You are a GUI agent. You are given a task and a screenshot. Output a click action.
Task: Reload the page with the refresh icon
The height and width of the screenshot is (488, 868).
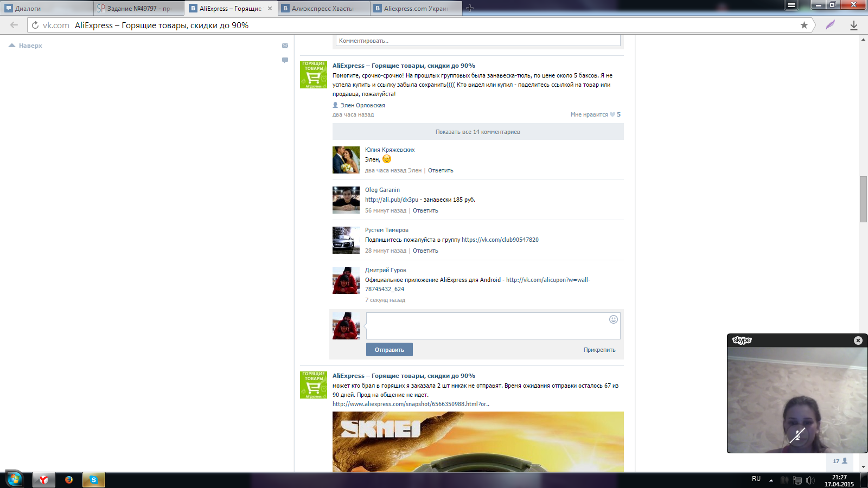35,25
